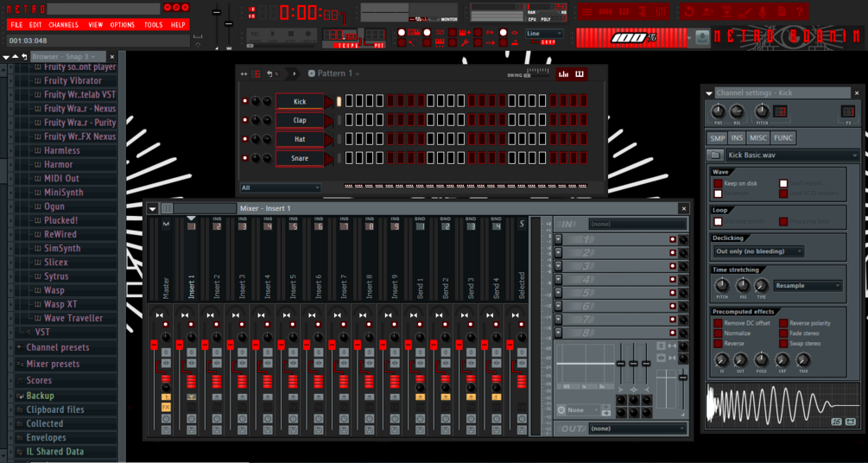Enable the Reverse polarity checkbox
This screenshot has height=463, width=868.
tap(783, 323)
